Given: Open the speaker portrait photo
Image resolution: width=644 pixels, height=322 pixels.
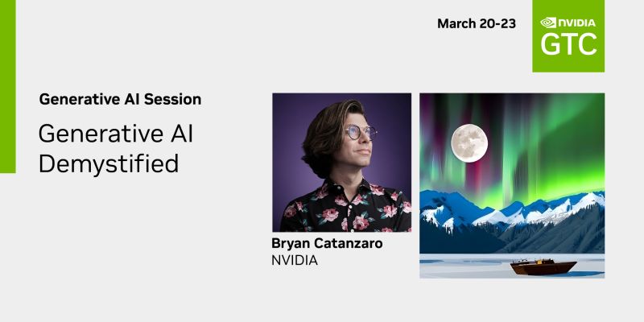Looking at the screenshot, I should 341,163.
